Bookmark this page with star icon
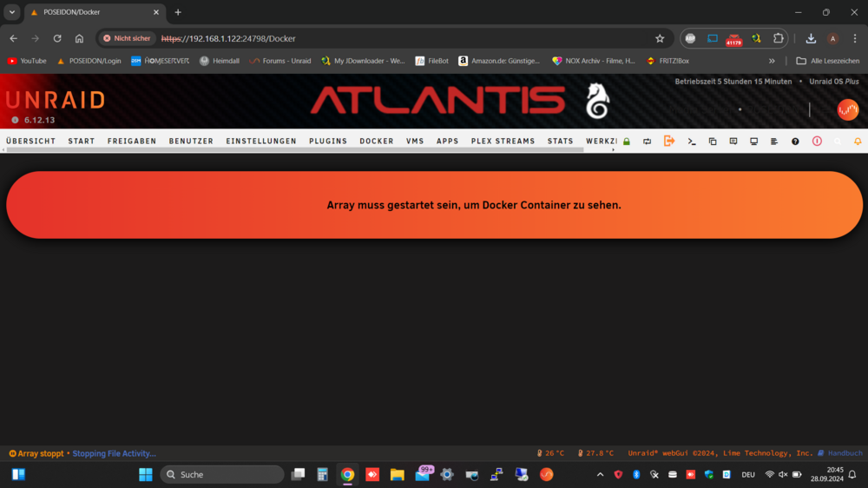The width and height of the screenshot is (868, 488). click(x=660, y=38)
